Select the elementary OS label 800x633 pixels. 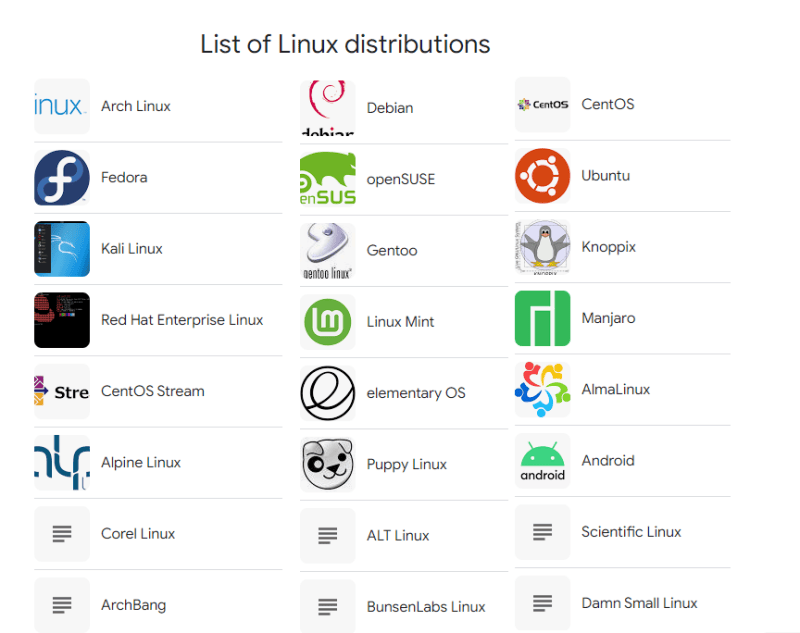(x=416, y=393)
